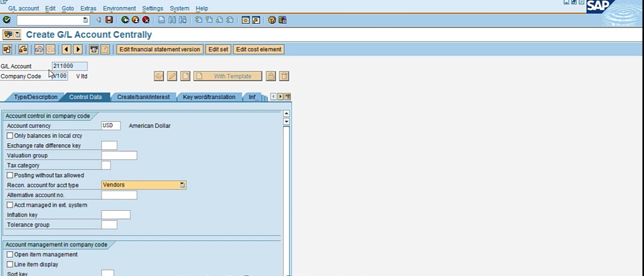The image size is (644, 276).
Task: Click the Next G/L Account right arrow
Action: tap(77, 49)
